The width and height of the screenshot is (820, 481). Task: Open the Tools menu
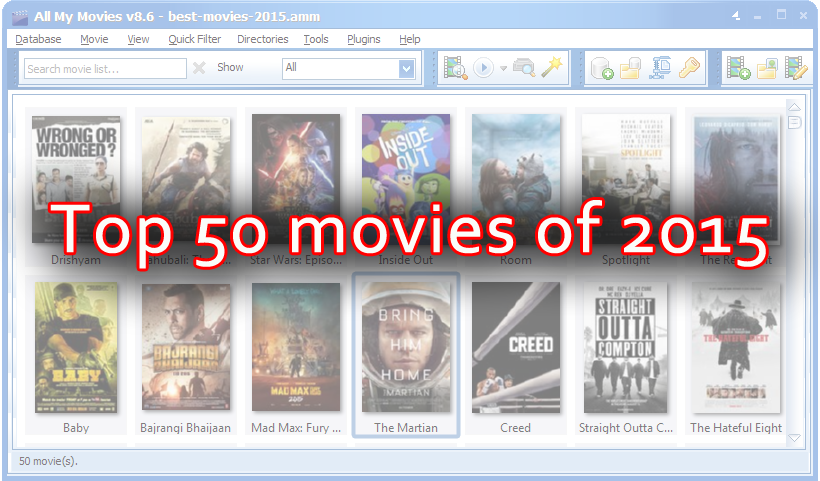316,39
